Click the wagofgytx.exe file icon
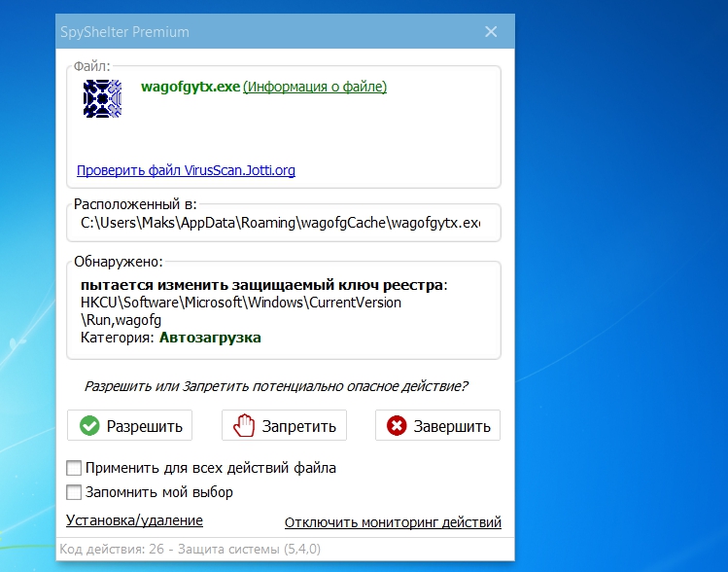 pyautogui.click(x=102, y=98)
